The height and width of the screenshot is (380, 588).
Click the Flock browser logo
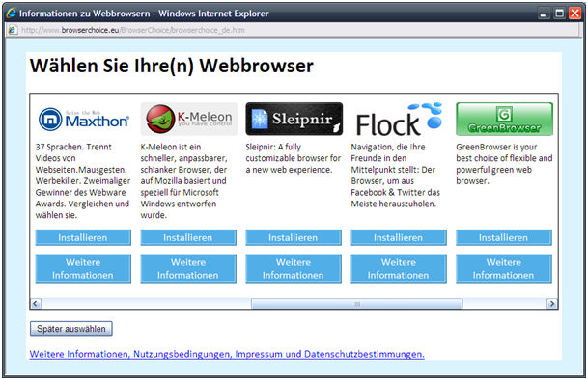(399, 120)
